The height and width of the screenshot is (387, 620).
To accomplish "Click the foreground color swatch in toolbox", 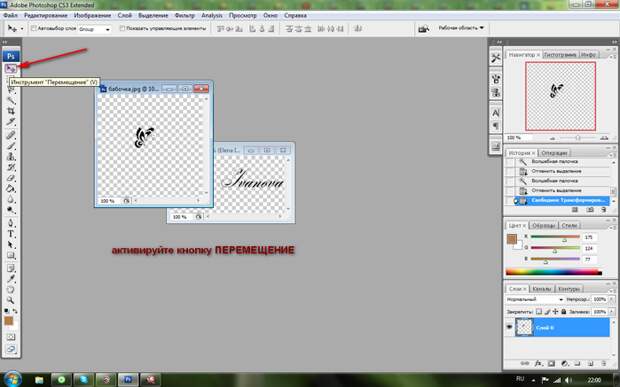I will (x=8, y=321).
